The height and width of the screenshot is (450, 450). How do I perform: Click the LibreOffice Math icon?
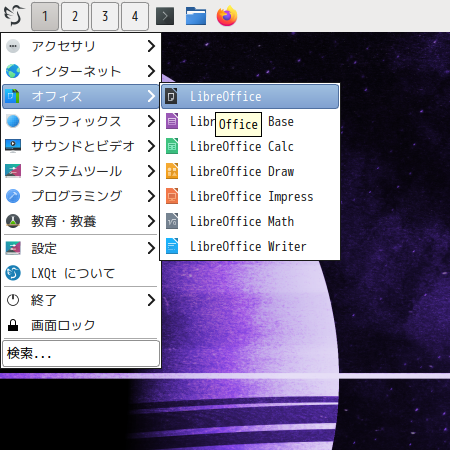coord(172,221)
